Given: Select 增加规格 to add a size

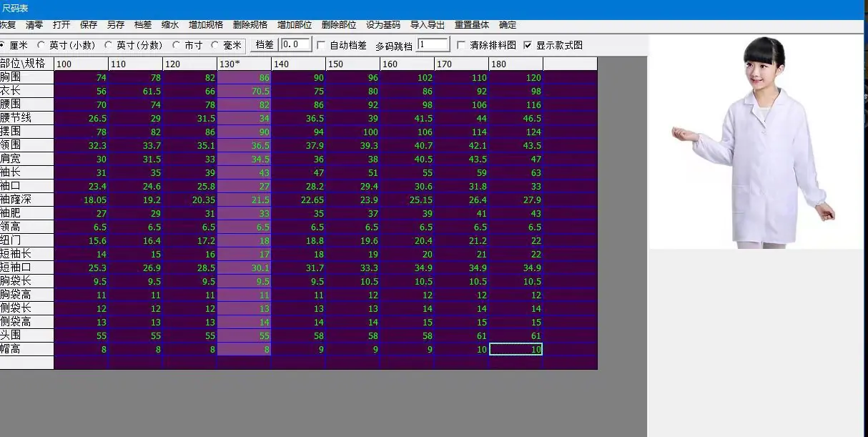Looking at the screenshot, I should [x=206, y=24].
